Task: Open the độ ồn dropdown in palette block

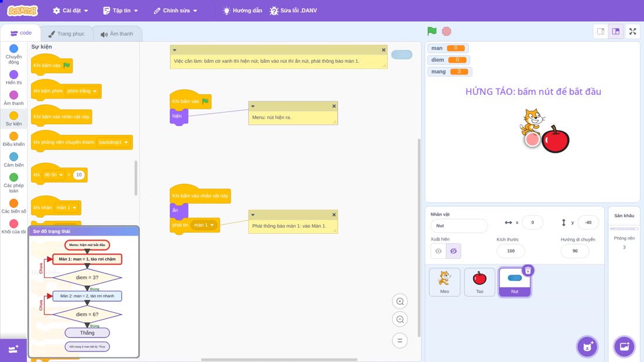Action: (x=53, y=175)
